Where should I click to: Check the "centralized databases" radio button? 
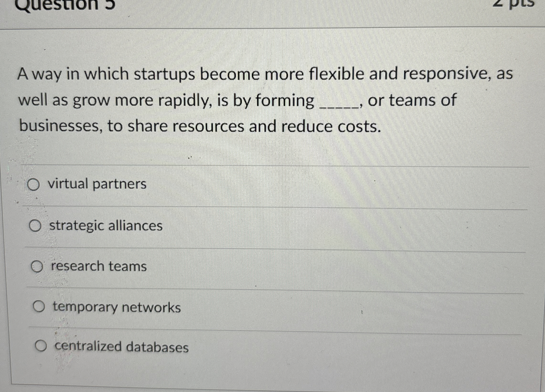tap(41, 346)
